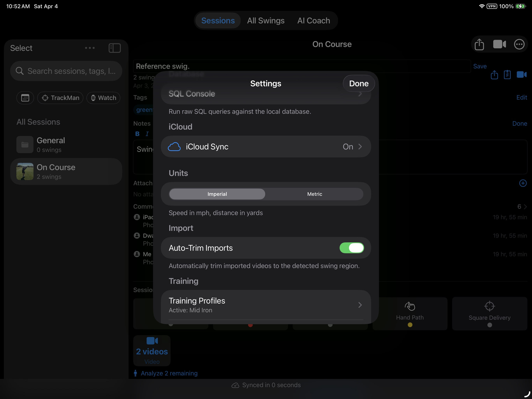Screen dimensions: 532x399
Task: Open the General session
Action: point(66,145)
